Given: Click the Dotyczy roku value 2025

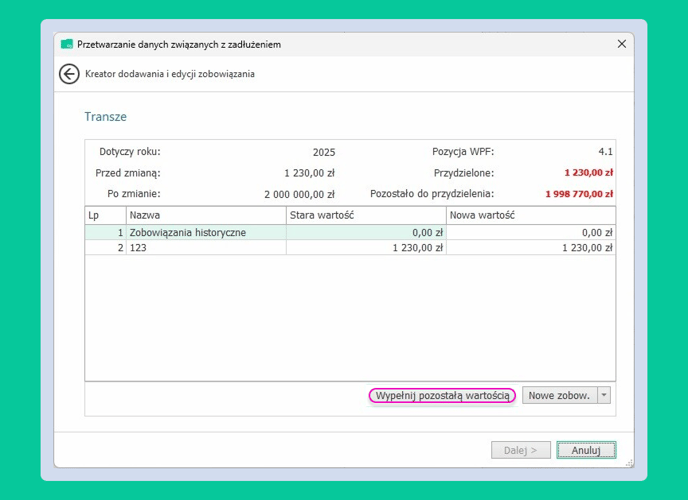Looking at the screenshot, I should point(324,152).
